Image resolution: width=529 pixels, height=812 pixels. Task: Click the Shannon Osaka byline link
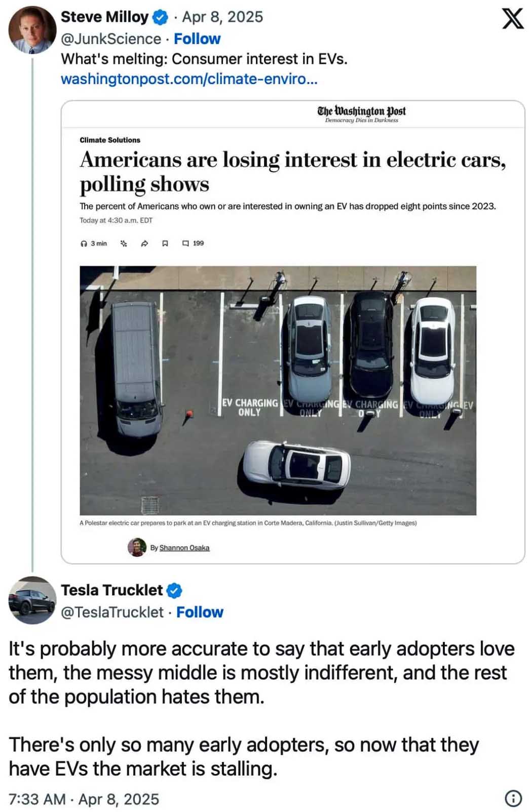tap(184, 547)
